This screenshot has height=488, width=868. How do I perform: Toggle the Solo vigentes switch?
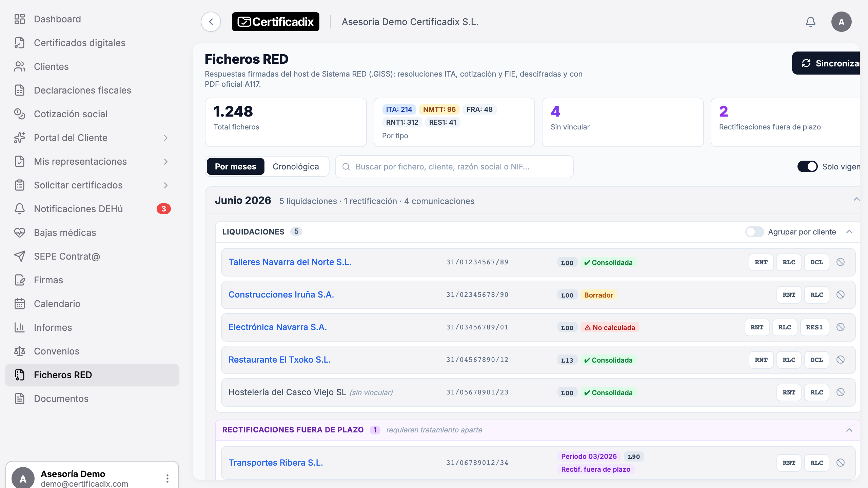(807, 166)
